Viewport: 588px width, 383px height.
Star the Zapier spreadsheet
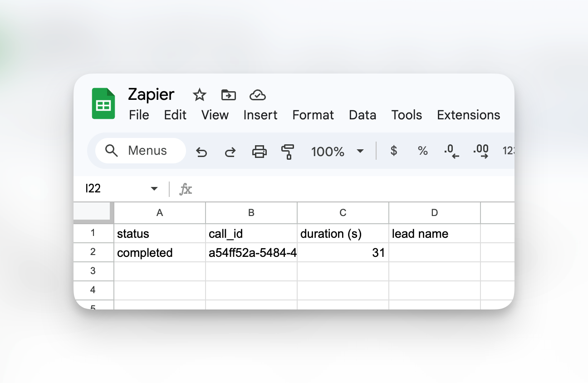point(200,95)
